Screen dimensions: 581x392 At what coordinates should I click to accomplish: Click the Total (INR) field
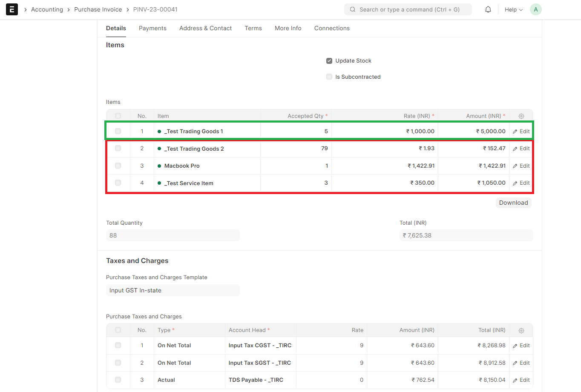(466, 235)
